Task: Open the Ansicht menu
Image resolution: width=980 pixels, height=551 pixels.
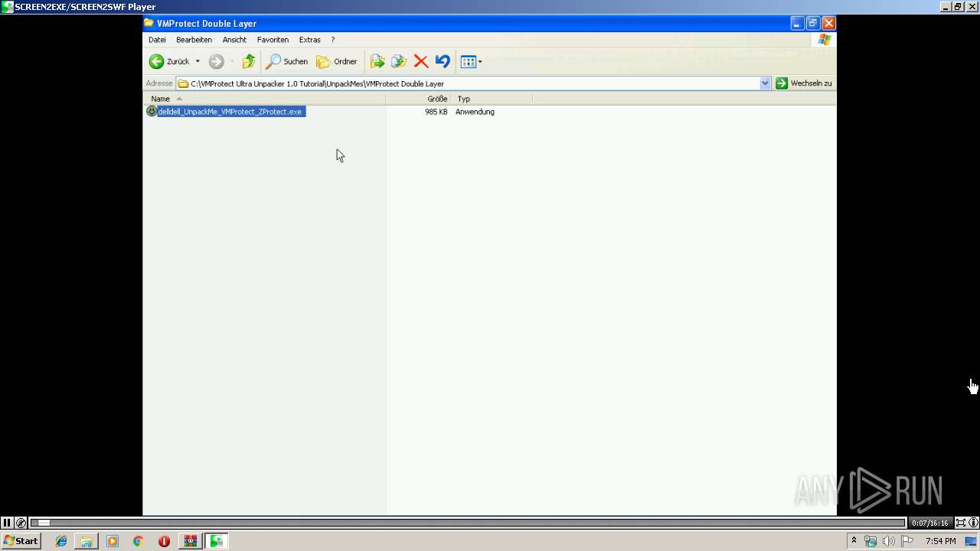Action: click(234, 40)
